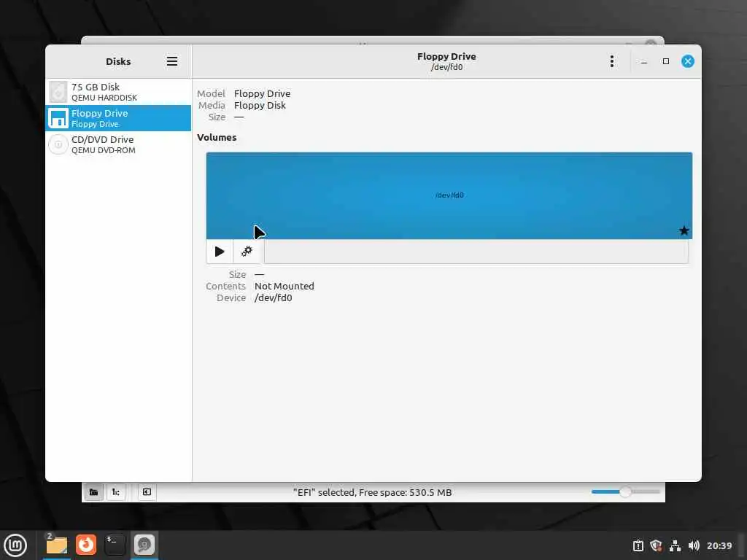Hide the sidebar in file manager window
The image size is (747, 560).
(147, 492)
